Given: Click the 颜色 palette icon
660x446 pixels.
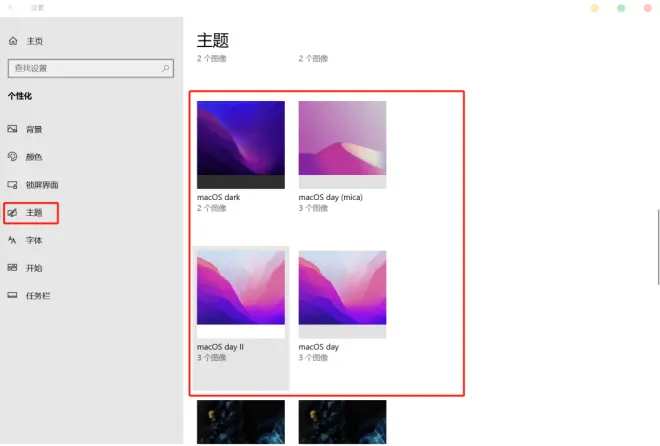Looking at the screenshot, I should pos(13,157).
